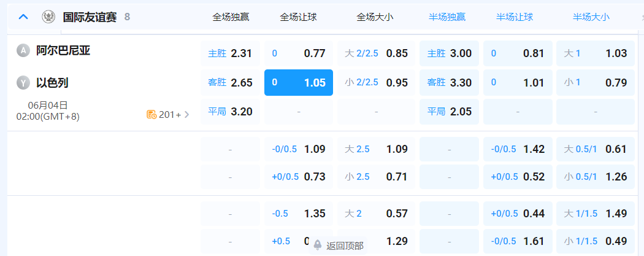Bet half-time 平局 at 2.05

point(450,112)
